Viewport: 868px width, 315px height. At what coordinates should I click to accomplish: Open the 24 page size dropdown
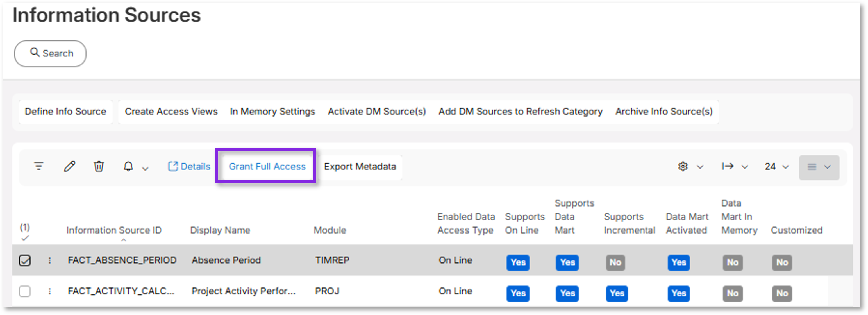pos(776,166)
